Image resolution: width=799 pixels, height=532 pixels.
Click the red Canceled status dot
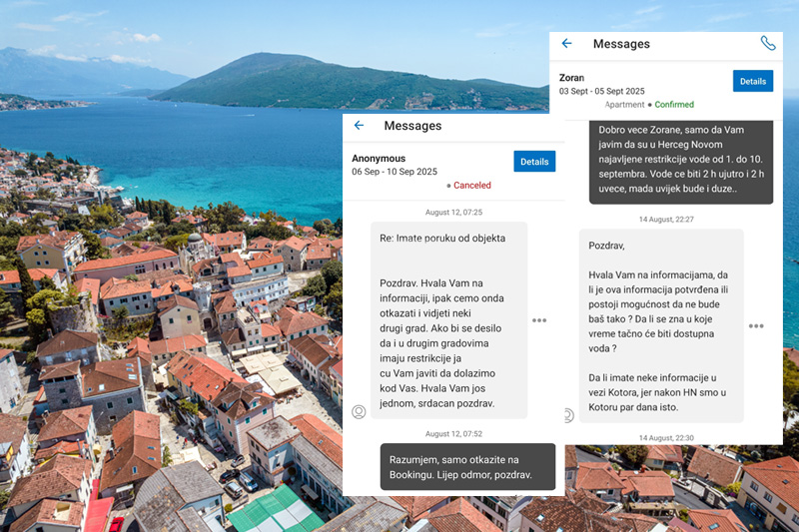click(x=448, y=186)
